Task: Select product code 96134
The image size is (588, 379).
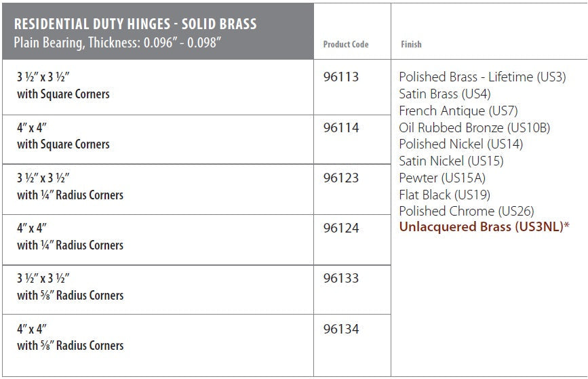Action: [x=341, y=330]
